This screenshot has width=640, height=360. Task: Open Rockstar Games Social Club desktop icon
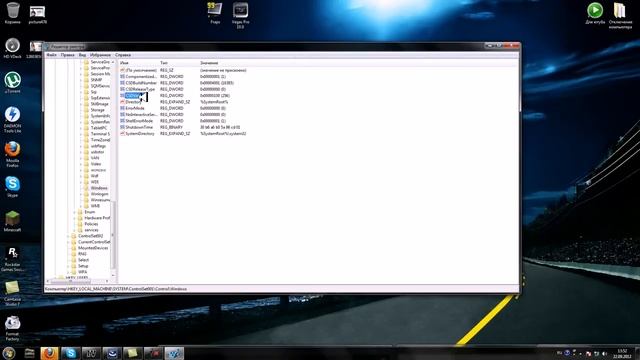(12, 259)
